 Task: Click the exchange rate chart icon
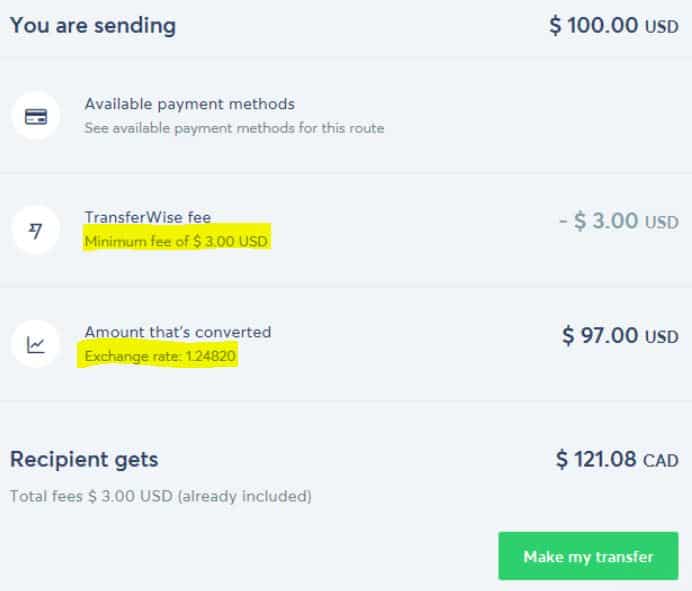coord(36,345)
